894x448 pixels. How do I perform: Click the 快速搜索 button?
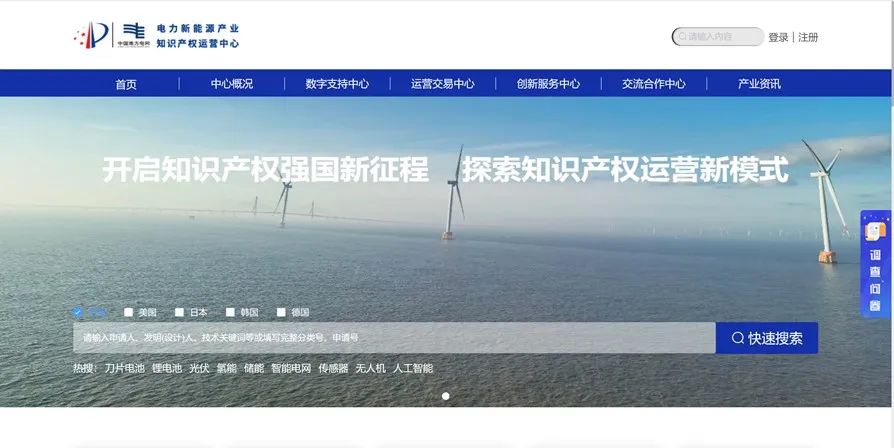766,338
